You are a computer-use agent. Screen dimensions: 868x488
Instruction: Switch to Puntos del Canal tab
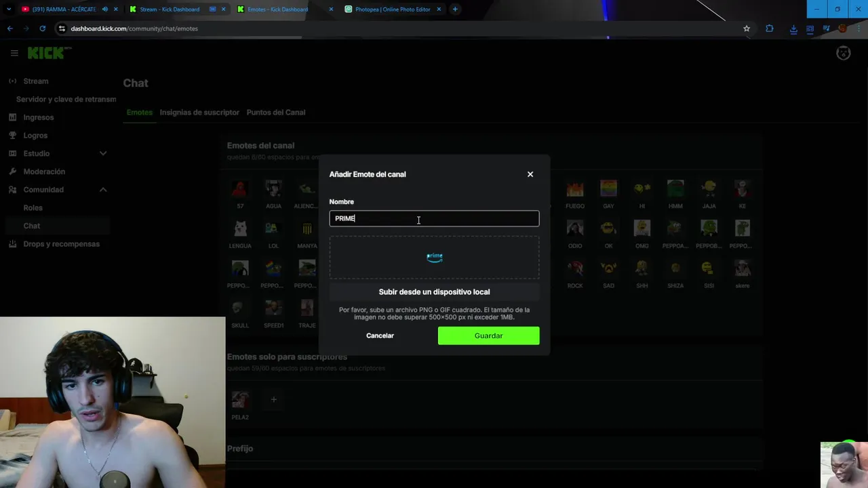click(276, 113)
